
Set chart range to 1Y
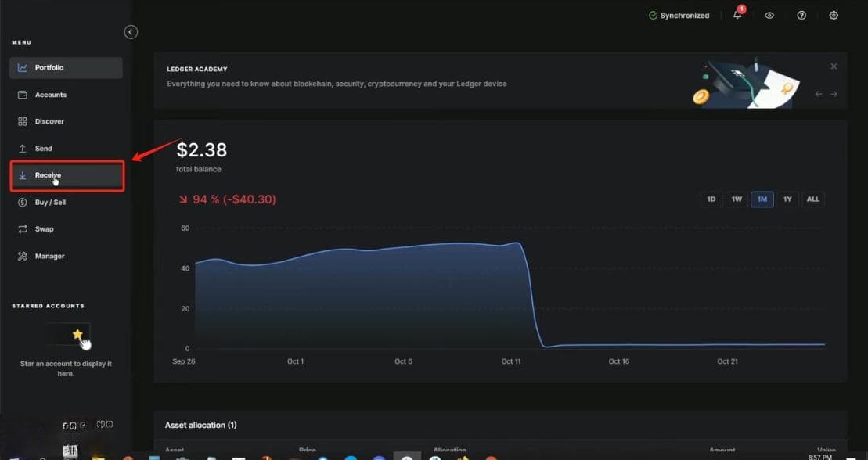click(787, 199)
